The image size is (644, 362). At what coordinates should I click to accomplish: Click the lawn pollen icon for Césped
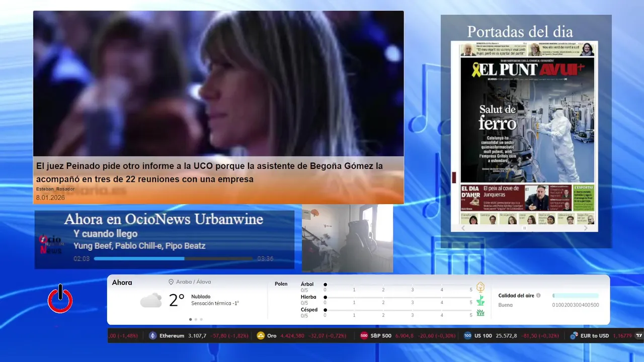480,313
